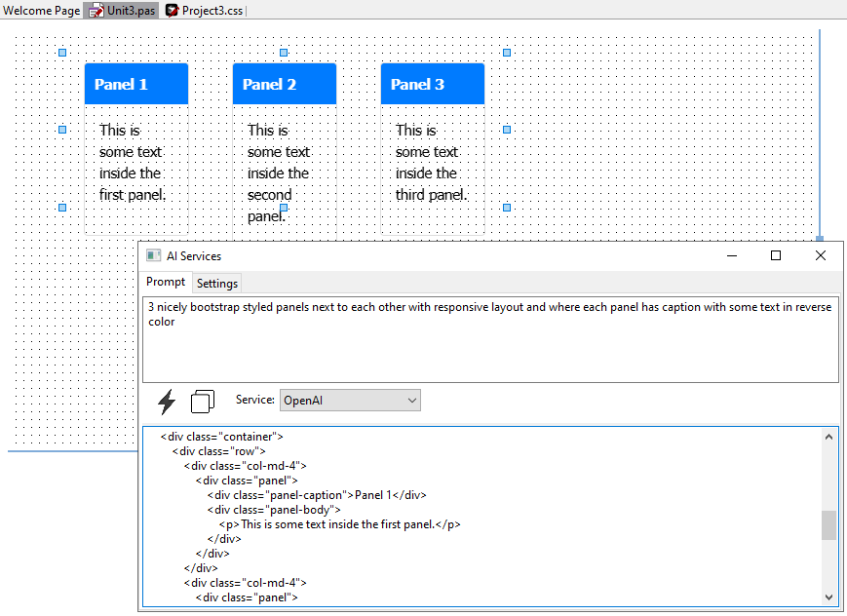Maximize the AI Services window
This screenshot has width=847, height=616.
(x=776, y=255)
